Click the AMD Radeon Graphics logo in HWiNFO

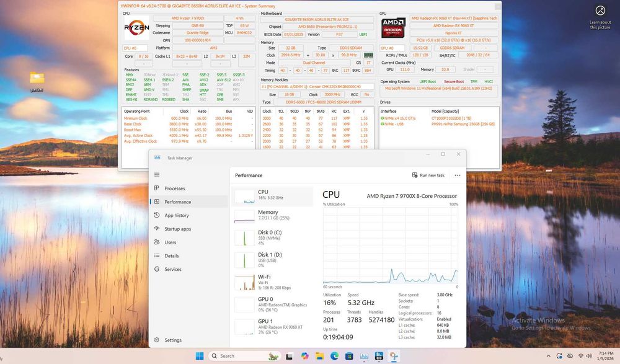click(393, 27)
